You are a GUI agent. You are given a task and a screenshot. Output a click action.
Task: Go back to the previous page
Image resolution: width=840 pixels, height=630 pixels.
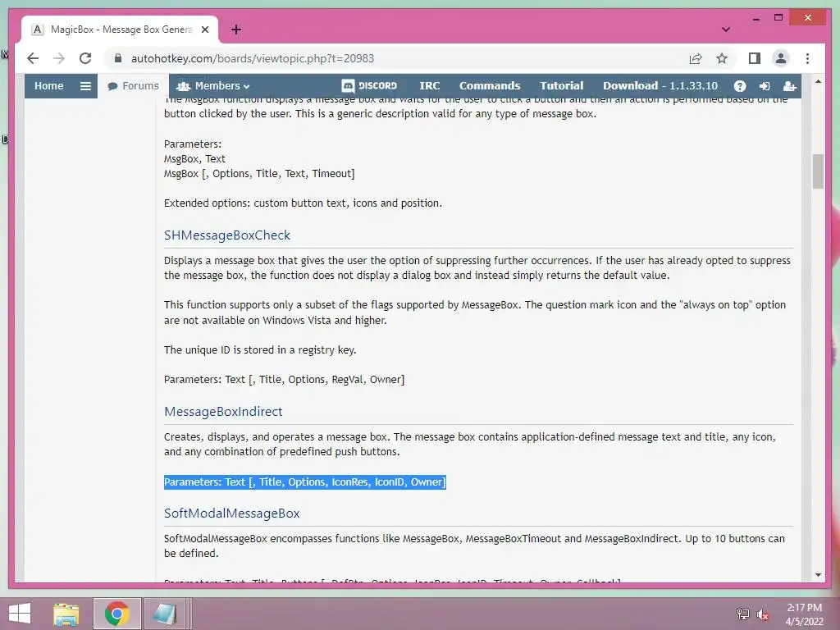[33, 58]
